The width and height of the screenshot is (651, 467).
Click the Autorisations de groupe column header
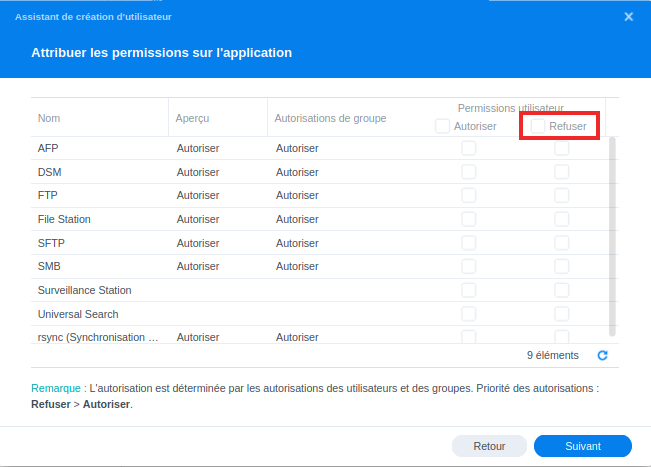330,118
